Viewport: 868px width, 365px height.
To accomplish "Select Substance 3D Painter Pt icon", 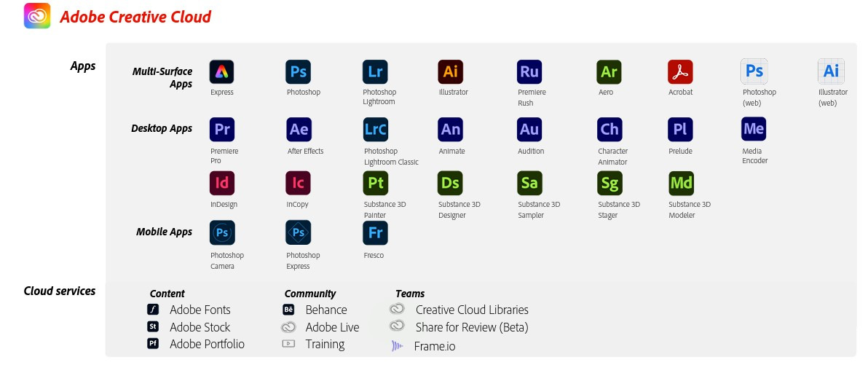I will pos(375,184).
